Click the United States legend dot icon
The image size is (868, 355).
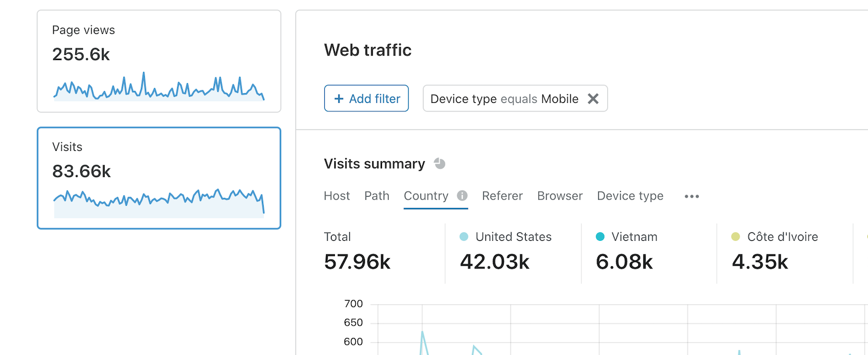pyautogui.click(x=464, y=236)
